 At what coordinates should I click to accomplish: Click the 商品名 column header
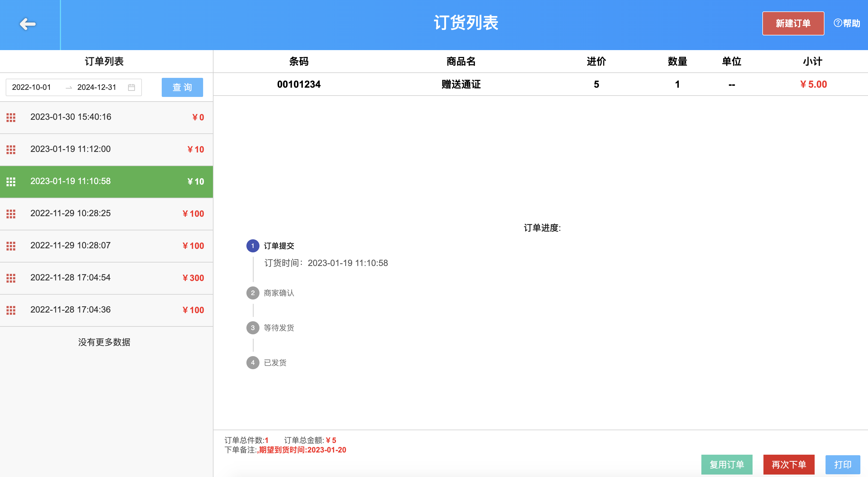pyautogui.click(x=461, y=61)
